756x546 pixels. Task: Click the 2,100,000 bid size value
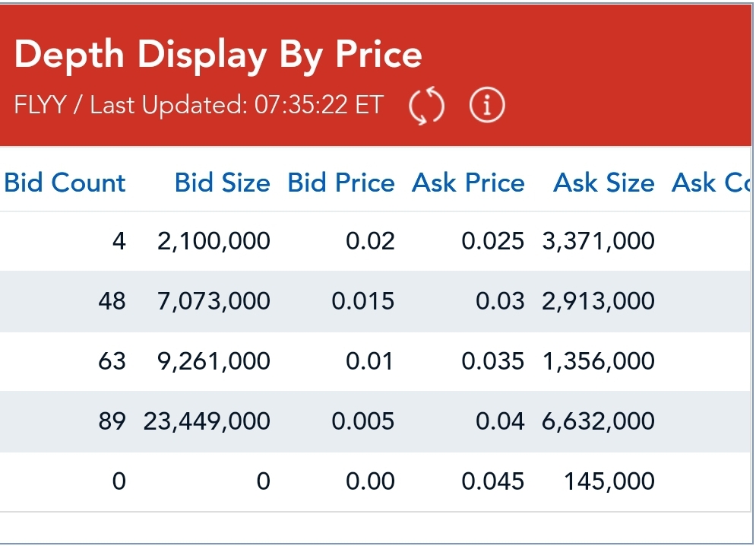[x=214, y=242]
